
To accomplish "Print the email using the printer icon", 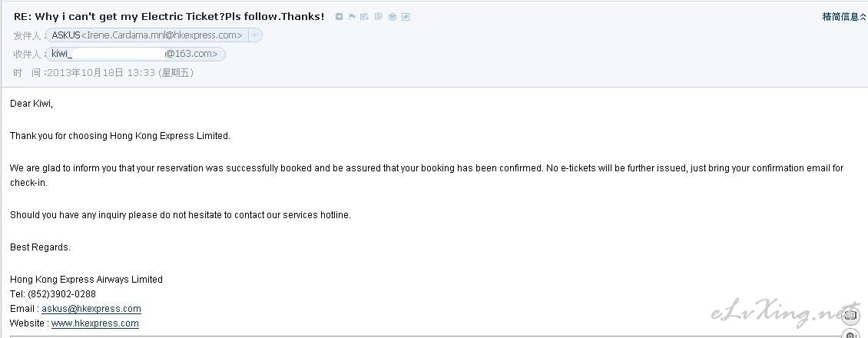I will pyautogui.click(x=393, y=17).
